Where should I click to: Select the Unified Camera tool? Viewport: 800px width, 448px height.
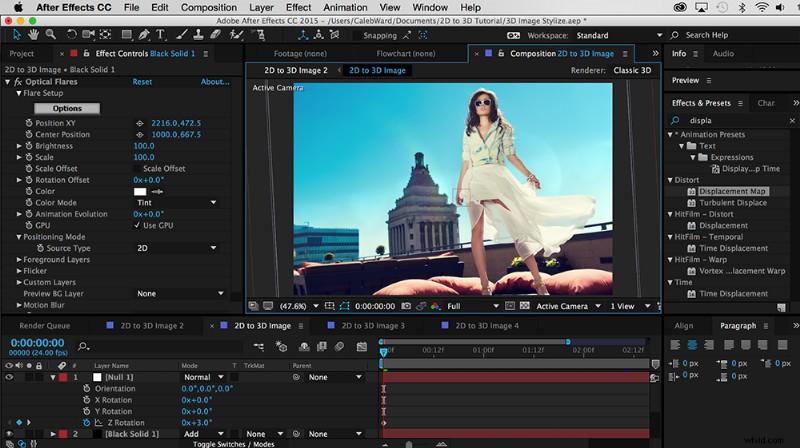(88, 35)
